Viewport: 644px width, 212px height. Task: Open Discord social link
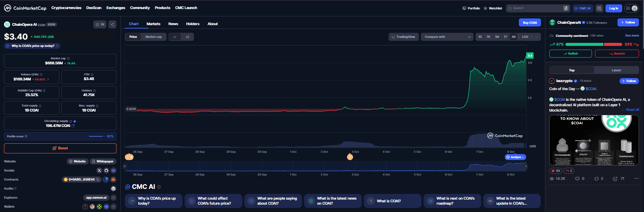(x=113, y=170)
